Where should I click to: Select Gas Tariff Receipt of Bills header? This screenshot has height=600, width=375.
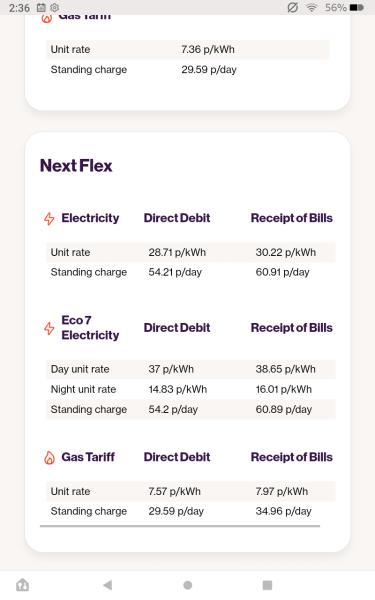click(292, 457)
